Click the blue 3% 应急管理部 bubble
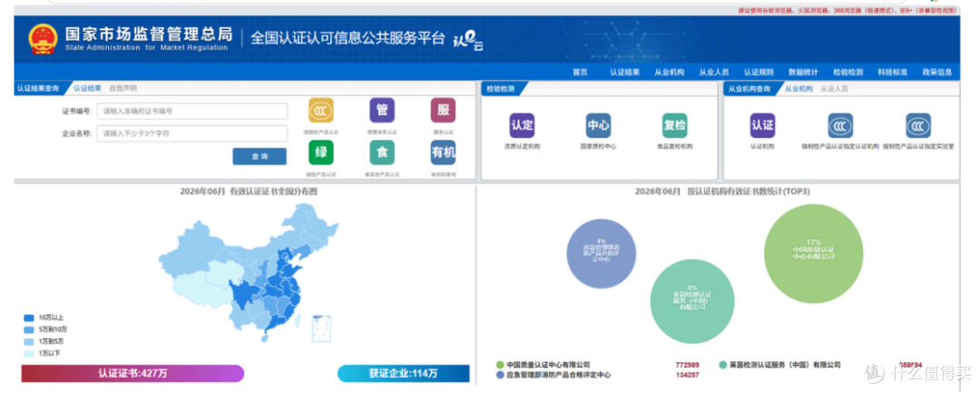980x393 pixels. click(602, 253)
